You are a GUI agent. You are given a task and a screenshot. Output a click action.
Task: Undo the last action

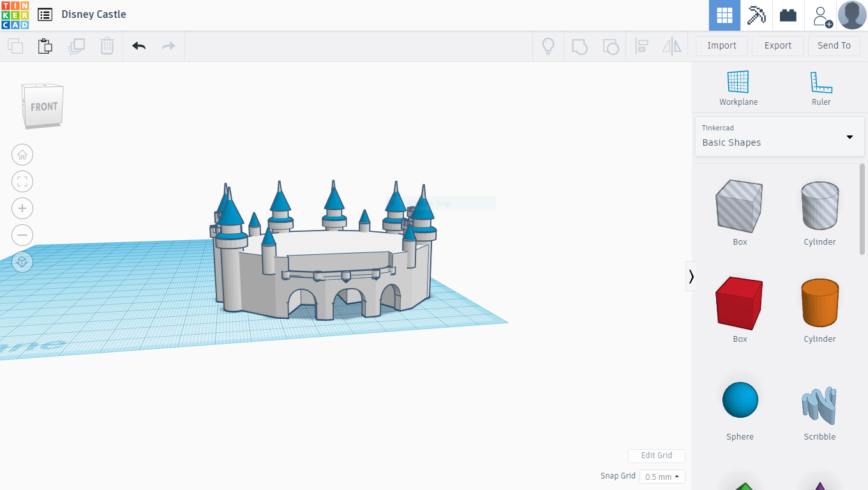tap(138, 46)
